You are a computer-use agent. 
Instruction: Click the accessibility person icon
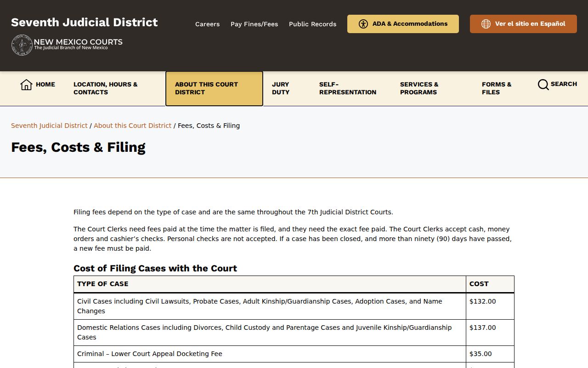point(363,24)
